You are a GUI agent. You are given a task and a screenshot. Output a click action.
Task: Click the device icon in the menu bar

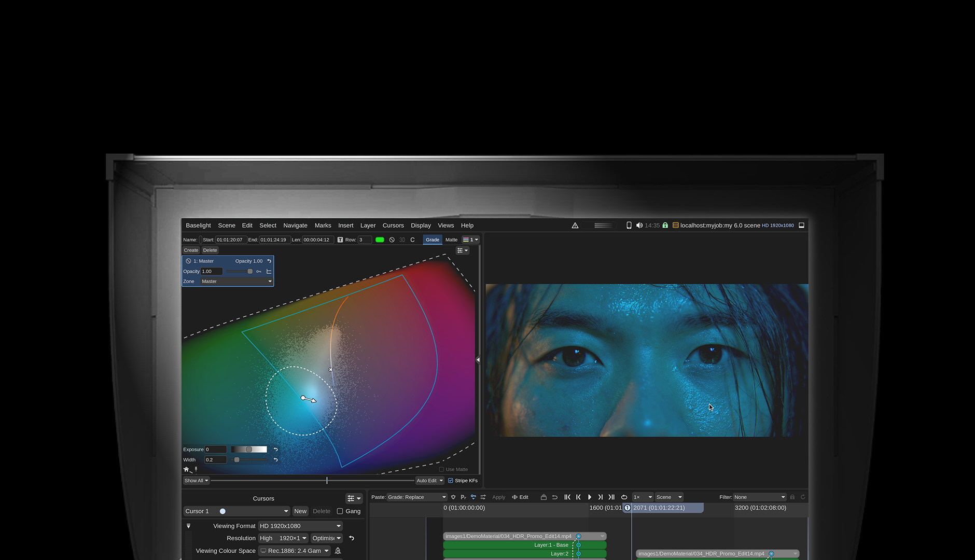click(629, 226)
